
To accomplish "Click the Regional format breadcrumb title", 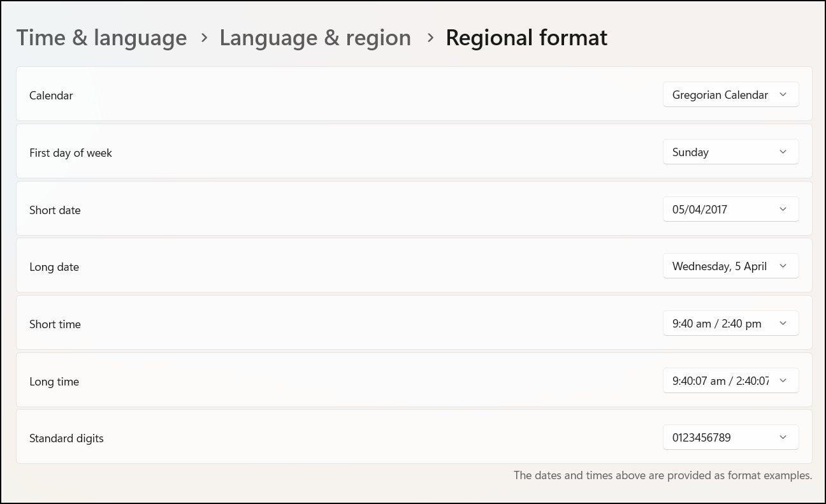I will click(x=526, y=38).
